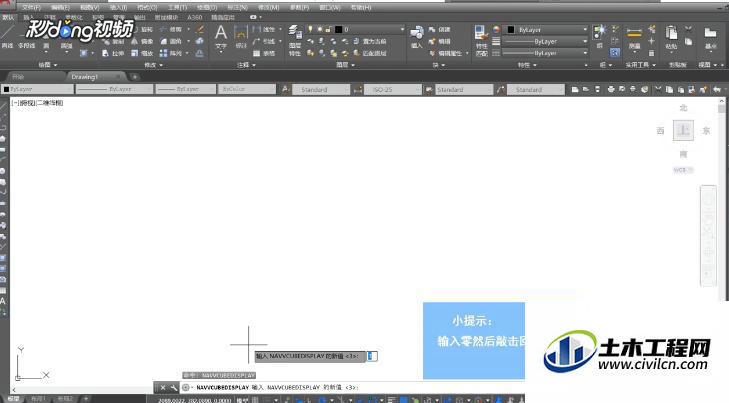Click the print icon in the lower toolbar
This screenshot has height=403, width=729.
coord(610,89)
